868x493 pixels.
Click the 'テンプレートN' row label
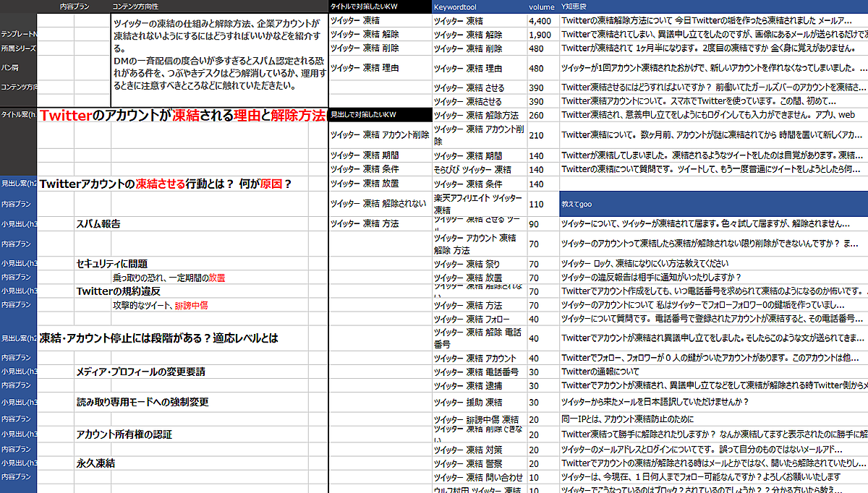pyautogui.click(x=19, y=34)
